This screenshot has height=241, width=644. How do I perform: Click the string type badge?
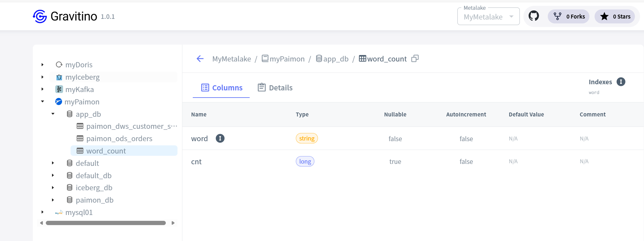(x=307, y=138)
